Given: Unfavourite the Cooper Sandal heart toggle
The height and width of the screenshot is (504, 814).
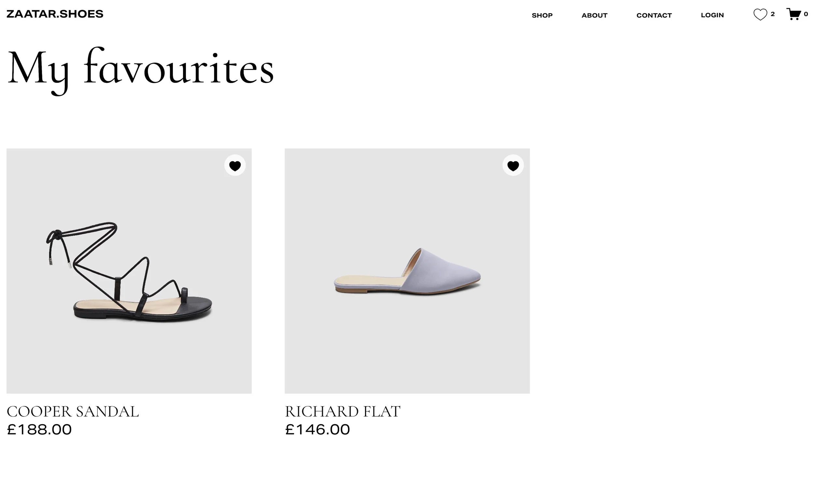Looking at the screenshot, I should (235, 165).
